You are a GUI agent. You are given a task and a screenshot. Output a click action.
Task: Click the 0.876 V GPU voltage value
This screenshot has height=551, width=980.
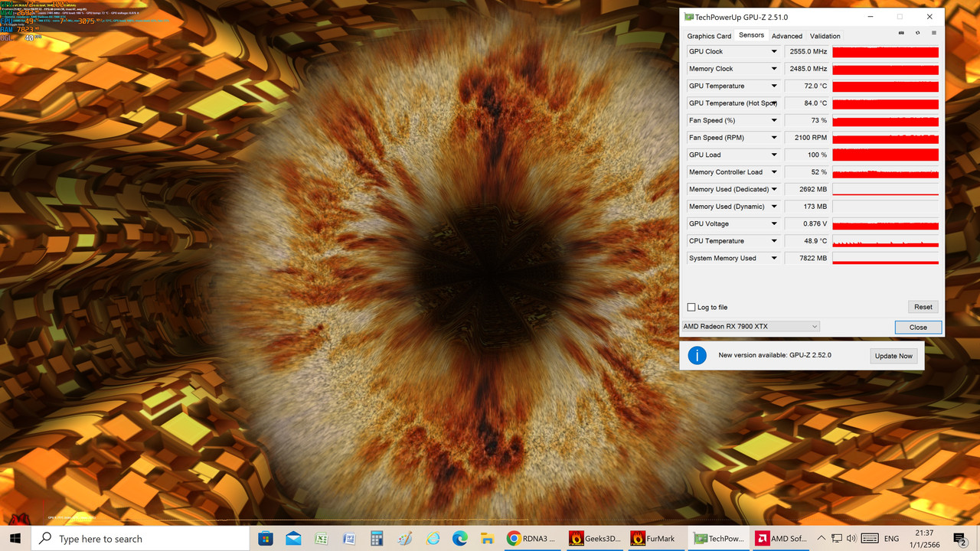click(x=807, y=223)
